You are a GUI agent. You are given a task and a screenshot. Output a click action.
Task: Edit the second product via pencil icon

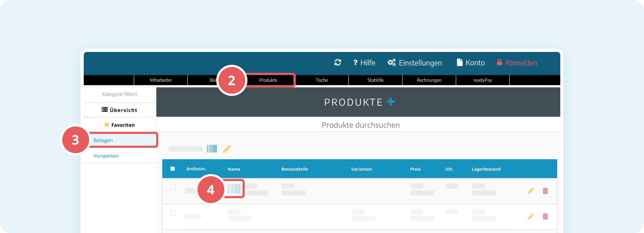530,216
